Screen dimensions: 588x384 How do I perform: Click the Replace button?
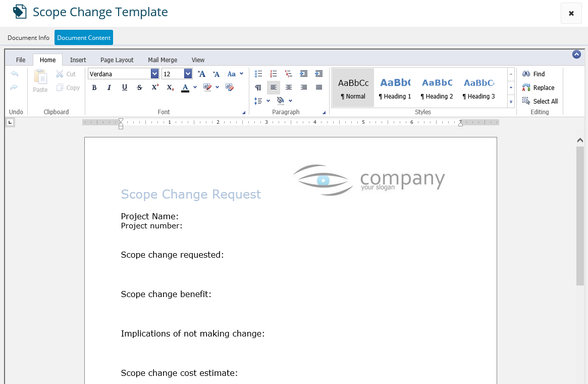(538, 87)
